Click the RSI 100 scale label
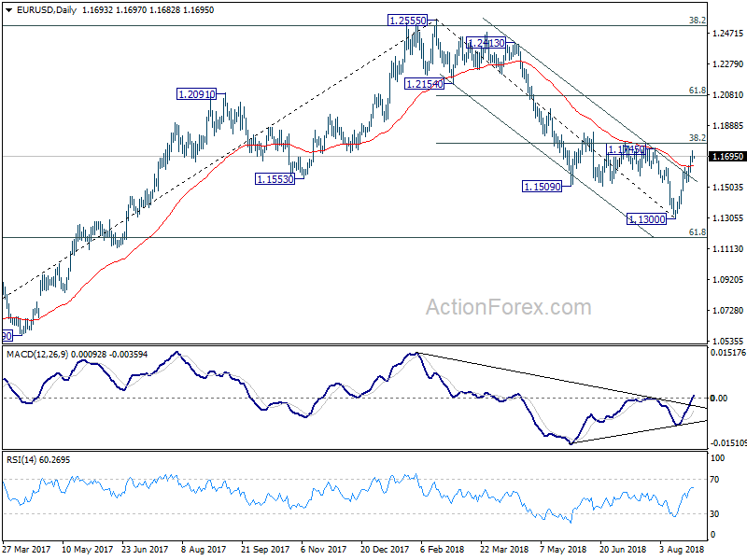This screenshot has height=560, width=747. click(x=717, y=458)
